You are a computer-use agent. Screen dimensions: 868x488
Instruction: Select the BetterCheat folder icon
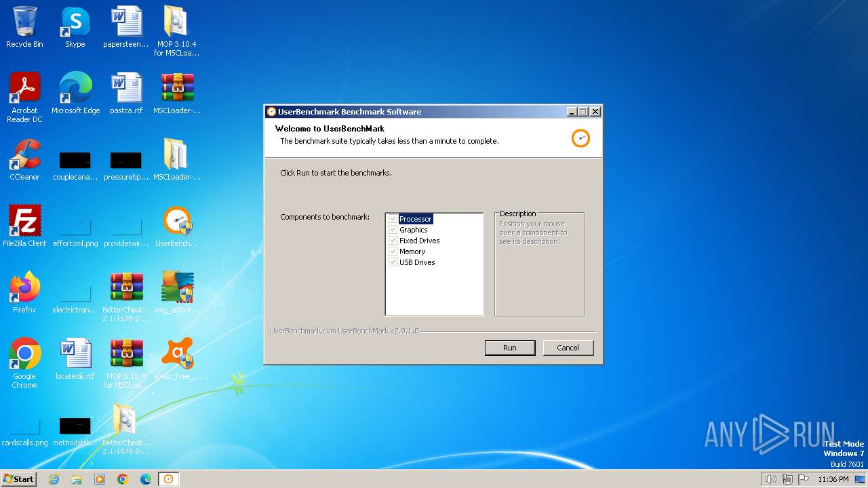(126, 430)
